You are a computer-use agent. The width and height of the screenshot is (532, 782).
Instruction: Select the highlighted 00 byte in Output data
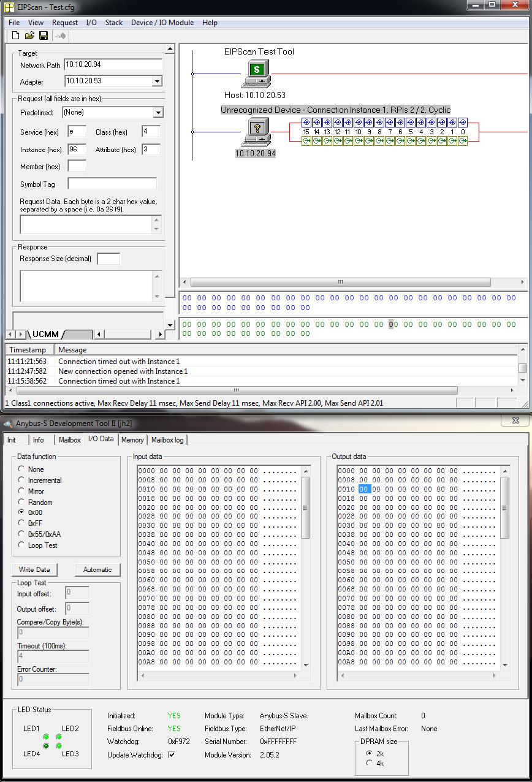pos(364,489)
